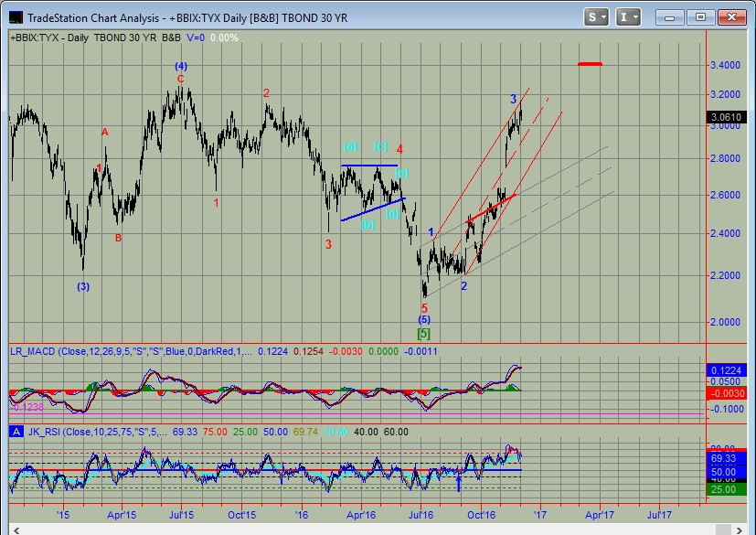Click the cyan [e] wave label
Viewport: 756px width, 535px height.
click(401, 173)
